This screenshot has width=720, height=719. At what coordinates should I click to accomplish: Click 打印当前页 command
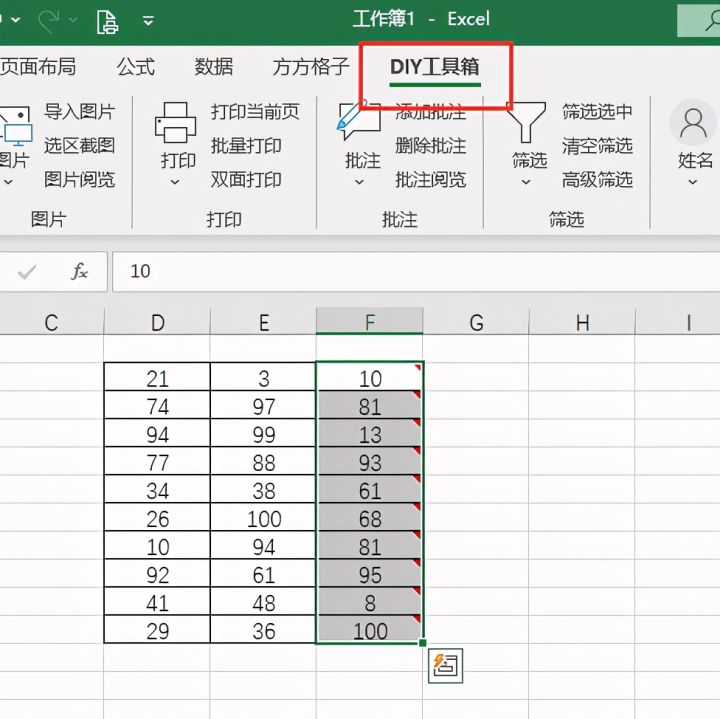pyautogui.click(x=255, y=112)
